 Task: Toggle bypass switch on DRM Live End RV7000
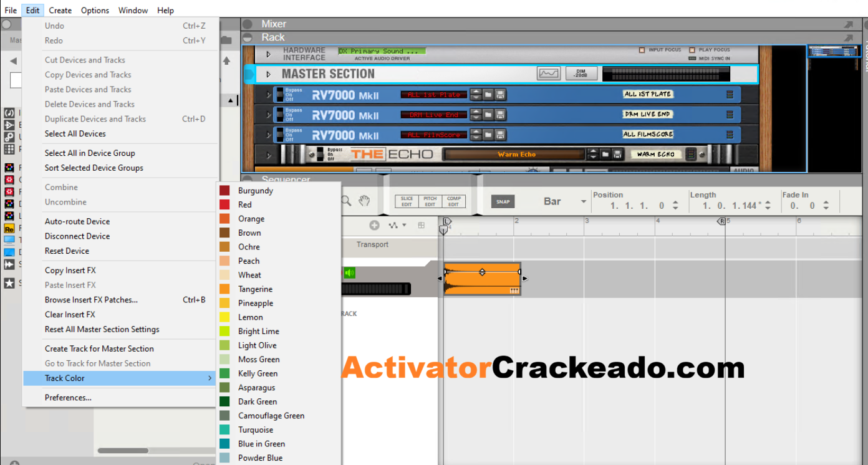click(279, 115)
